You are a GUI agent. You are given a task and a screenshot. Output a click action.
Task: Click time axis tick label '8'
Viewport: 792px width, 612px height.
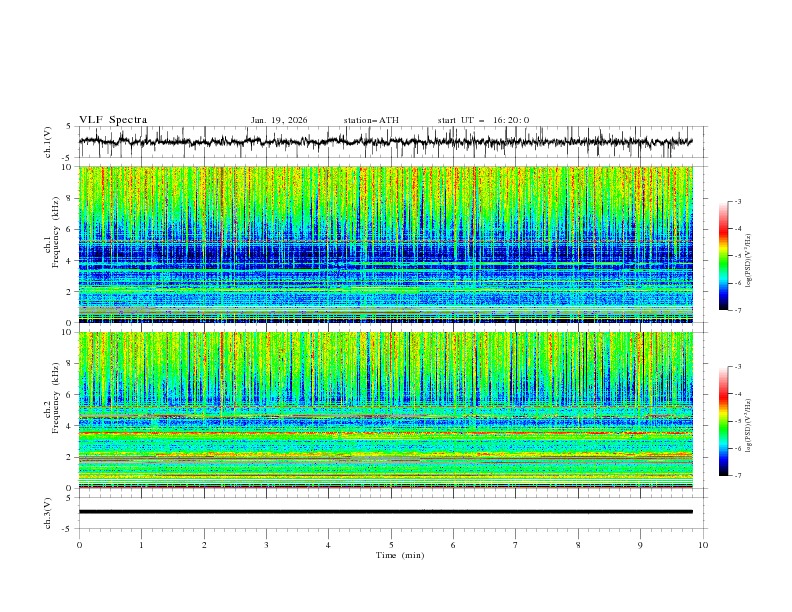point(578,545)
